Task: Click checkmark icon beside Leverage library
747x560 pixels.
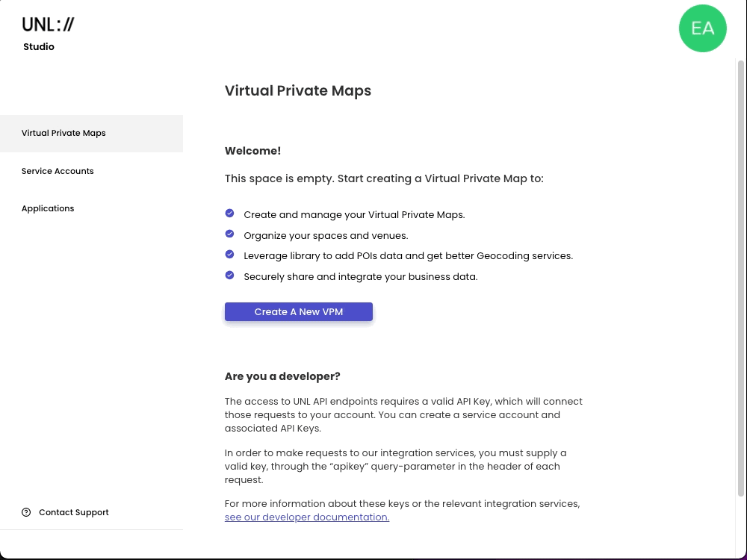Action: click(x=229, y=255)
